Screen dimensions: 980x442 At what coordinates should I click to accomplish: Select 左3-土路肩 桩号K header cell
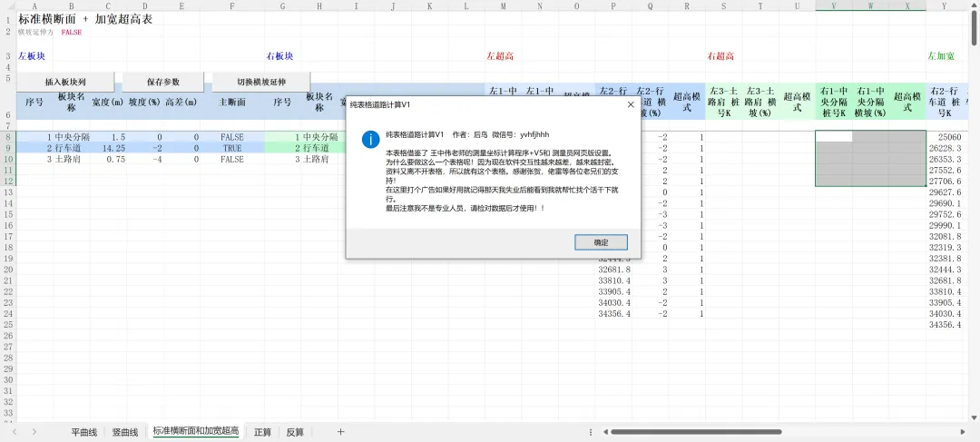click(724, 102)
